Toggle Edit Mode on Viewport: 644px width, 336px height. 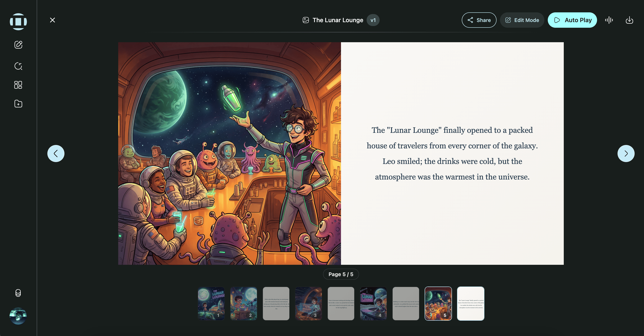(x=522, y=20)
